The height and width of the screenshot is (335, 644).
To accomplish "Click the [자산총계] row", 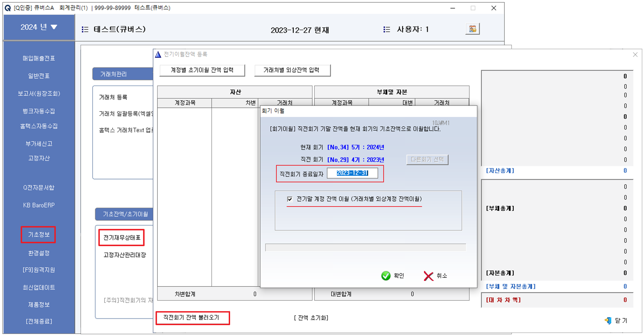I will (557, 171).
